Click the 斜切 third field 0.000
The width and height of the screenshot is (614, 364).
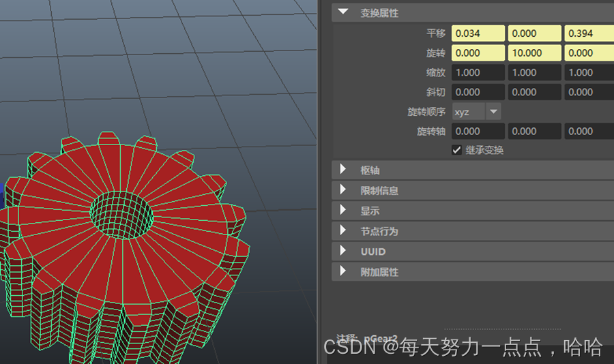point(589,92)
